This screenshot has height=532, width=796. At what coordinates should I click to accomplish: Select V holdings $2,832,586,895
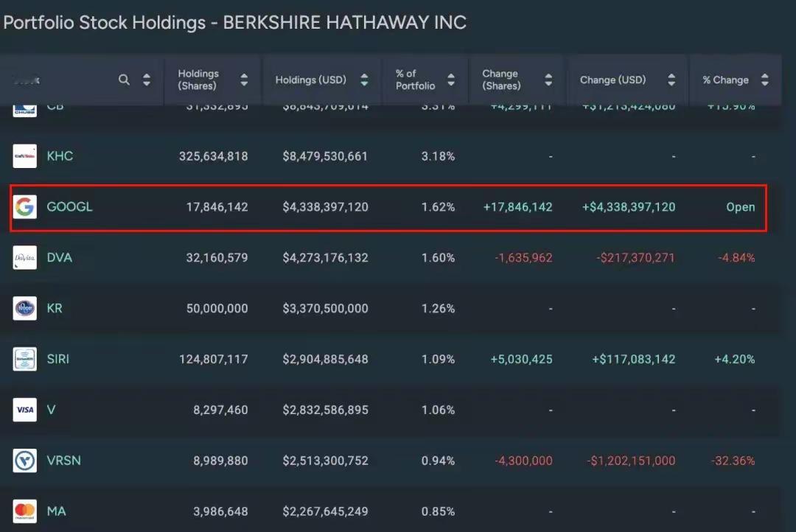coord(326,410)
